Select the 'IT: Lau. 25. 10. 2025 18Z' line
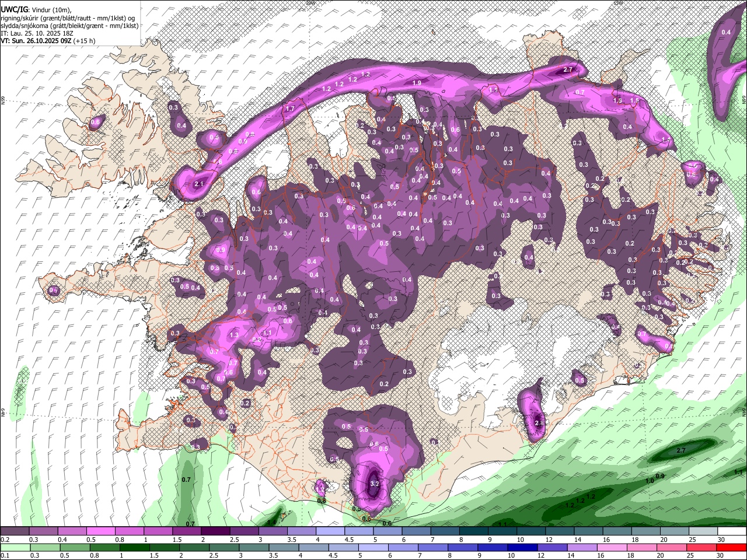The image size is (747, 560). click(37, 33)
